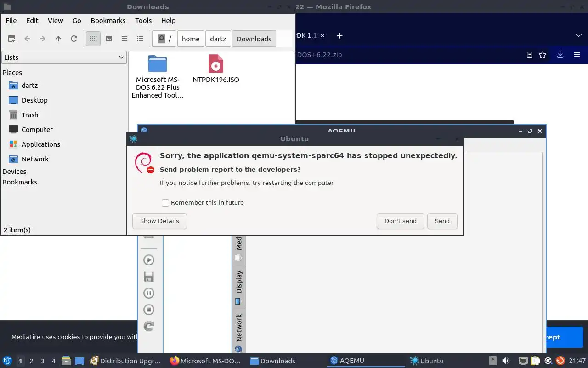Pause the virtual machine in AQEMU

149,293
